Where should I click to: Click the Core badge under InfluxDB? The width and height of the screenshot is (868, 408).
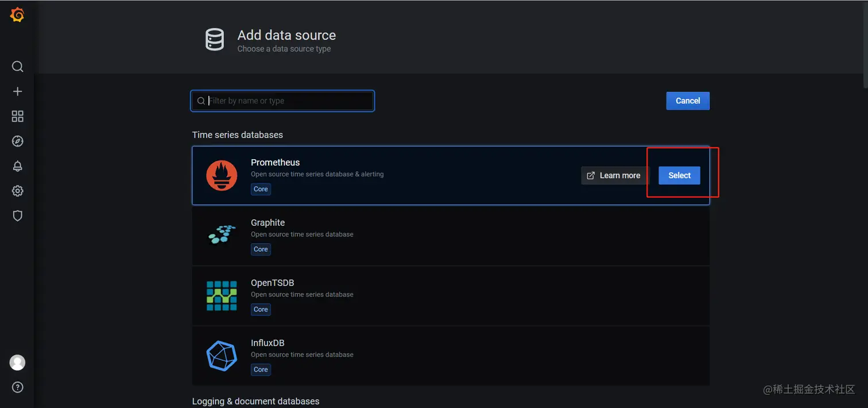pyautogui.click(x=261, y=369)
